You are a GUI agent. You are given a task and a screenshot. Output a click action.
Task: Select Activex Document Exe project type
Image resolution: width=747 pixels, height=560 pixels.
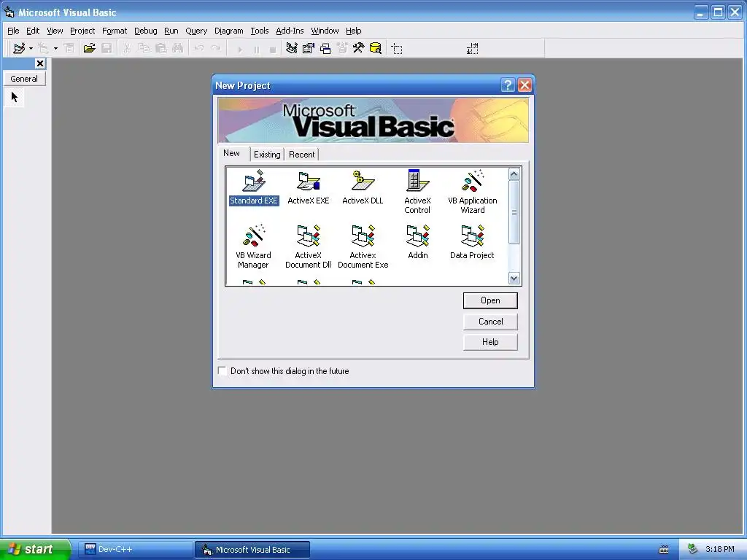[x=363, y=246]
